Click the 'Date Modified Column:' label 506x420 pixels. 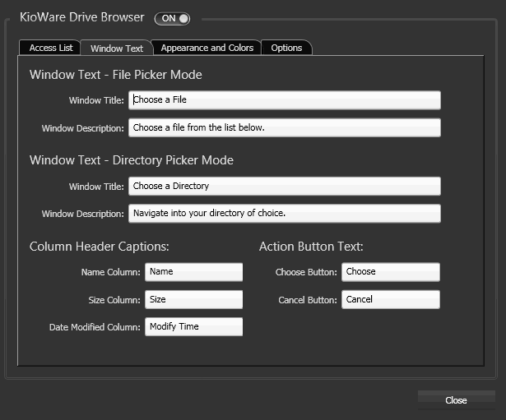point(95,327)
